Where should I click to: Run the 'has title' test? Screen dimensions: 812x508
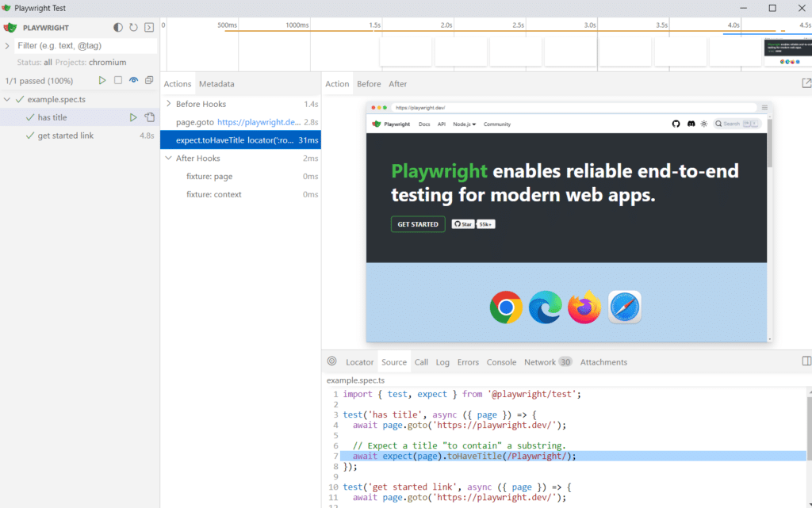(133, 118)
